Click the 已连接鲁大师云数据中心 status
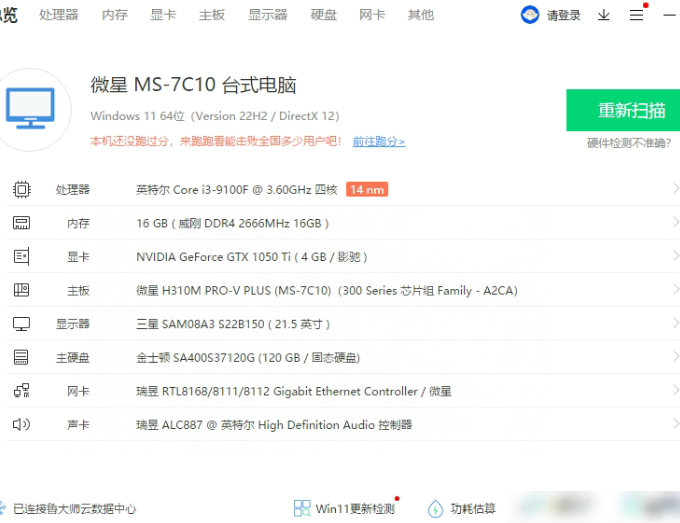680x523 pixels. click(x=75, y=509)
